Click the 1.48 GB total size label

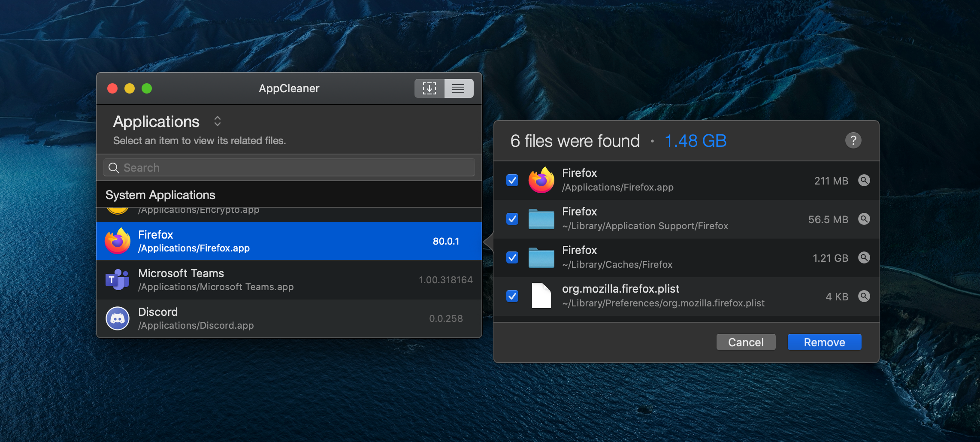(x=696, y=141)
